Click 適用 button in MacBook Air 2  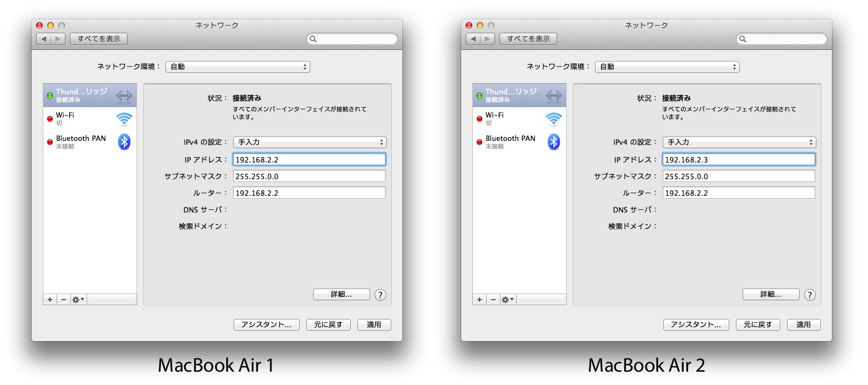(804, 325)
